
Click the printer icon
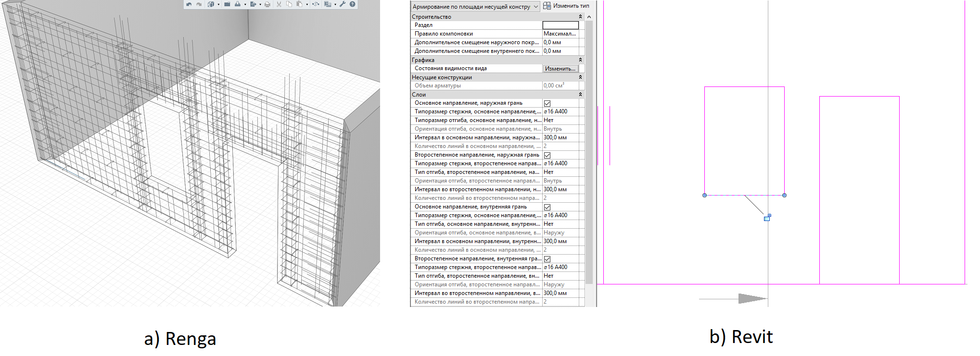click(x=267, y=4)
